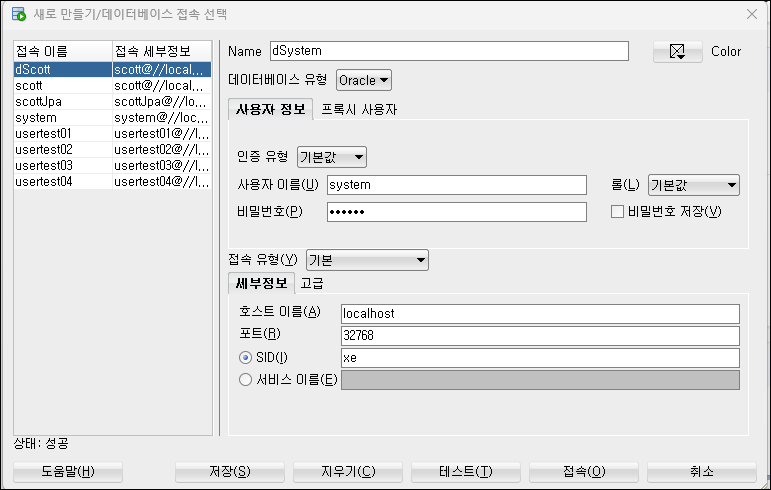This screenshot has height=490, width=771.
Task: Open the 데이터베이스 유형 Oracle dropdown
Action: [x=364, y=80]
